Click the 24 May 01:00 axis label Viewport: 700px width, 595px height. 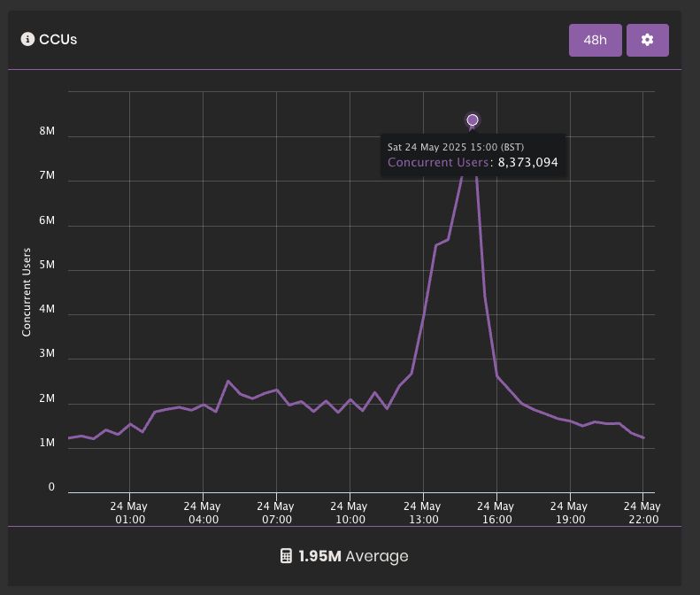(129, 513)
